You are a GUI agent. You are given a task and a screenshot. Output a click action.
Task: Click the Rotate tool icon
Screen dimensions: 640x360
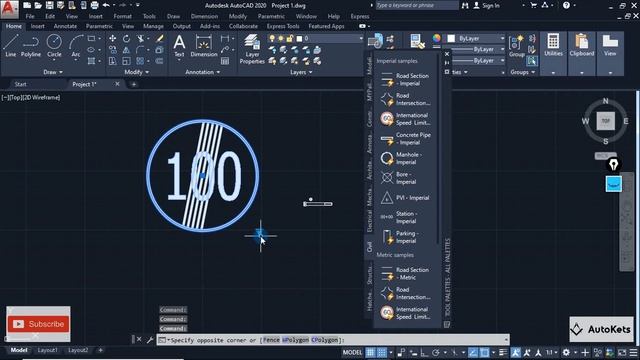point(127,38)
